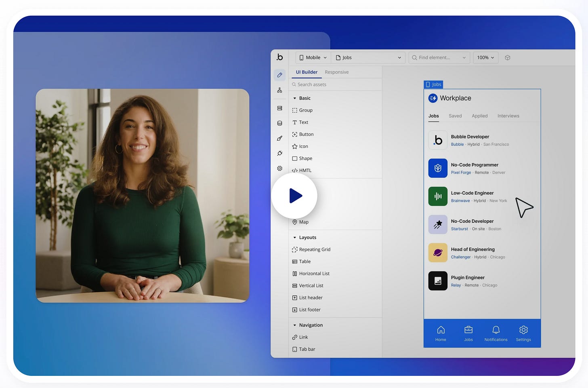
Task: Open the Settings gear icon in sidebar
Action: pos(279,169)
